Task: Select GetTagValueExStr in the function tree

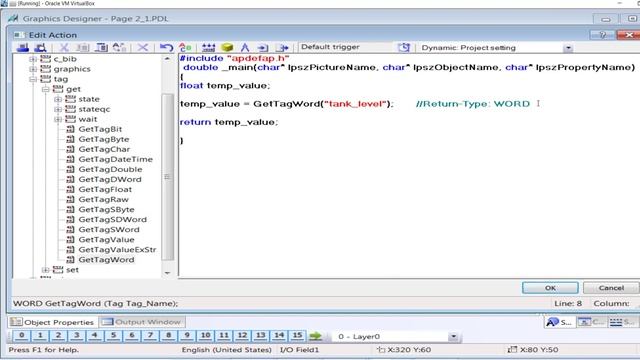Action: point(117,250)
